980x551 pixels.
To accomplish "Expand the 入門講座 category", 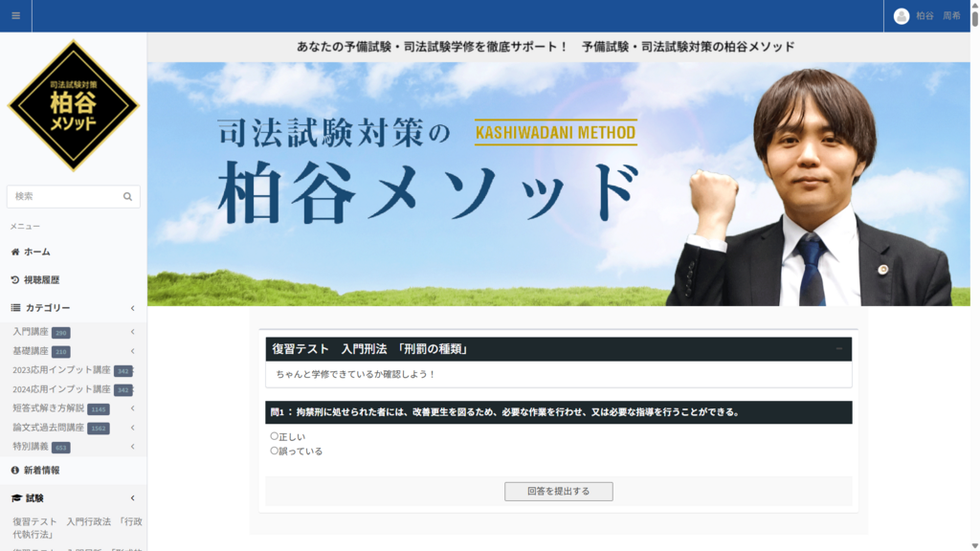I will coord(132,332).
